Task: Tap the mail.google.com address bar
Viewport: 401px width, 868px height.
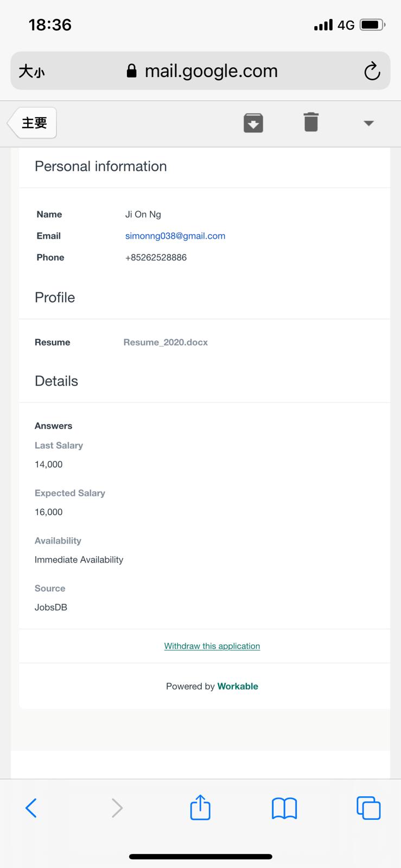Action: click(211, 71)
